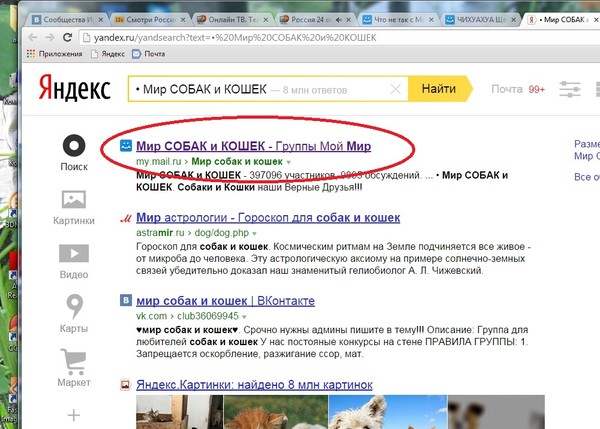Go back with browser back arrow
This screenshot has height=429, width=600.
pyautogui.click(x=33, y=38)
